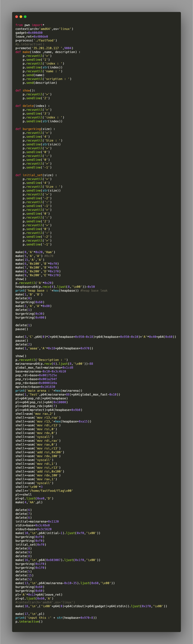Select the make(1,'B','B') line
Screen dimensions: 193x644
click(x=29, y=295)
